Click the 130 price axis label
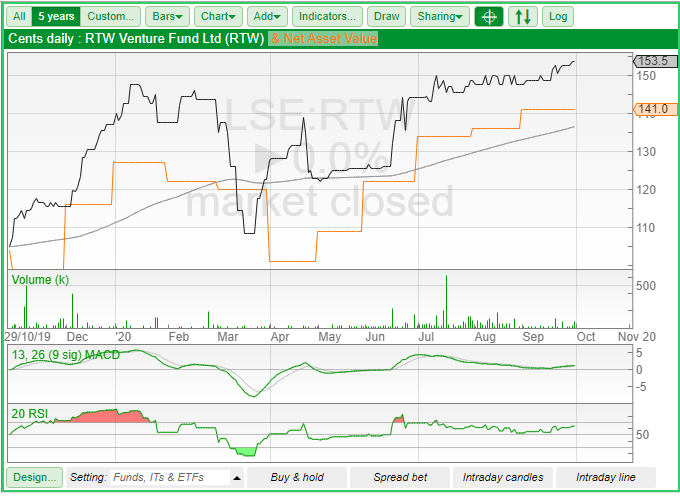The width and height of the screenshot is (680, 496). [x=646, y=152]
